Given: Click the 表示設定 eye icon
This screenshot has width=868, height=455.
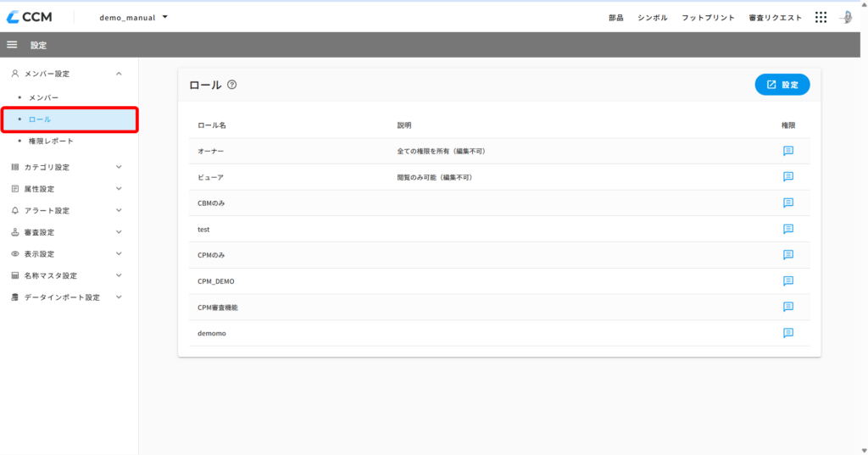Looking at the screenshot, I should [15, 253].
